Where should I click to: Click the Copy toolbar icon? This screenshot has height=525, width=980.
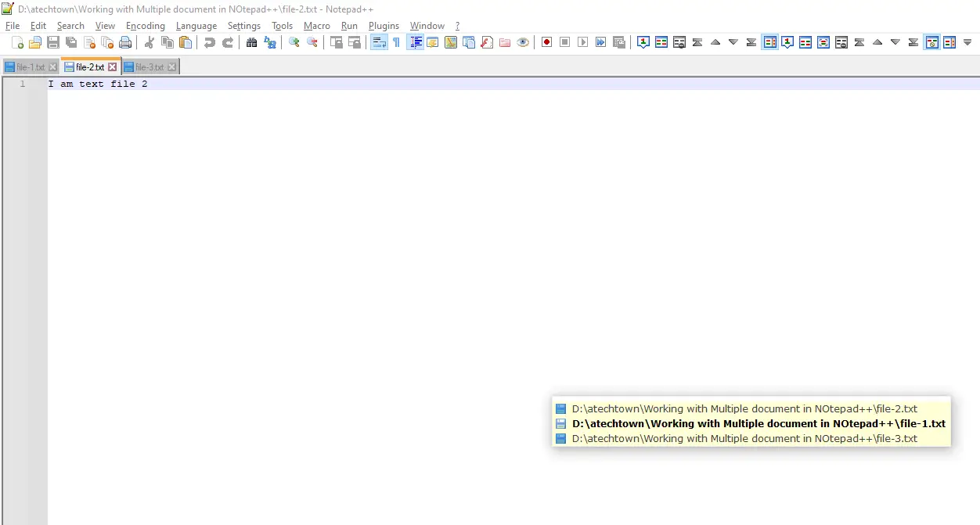pyautogui.click(x=167, y=42)
